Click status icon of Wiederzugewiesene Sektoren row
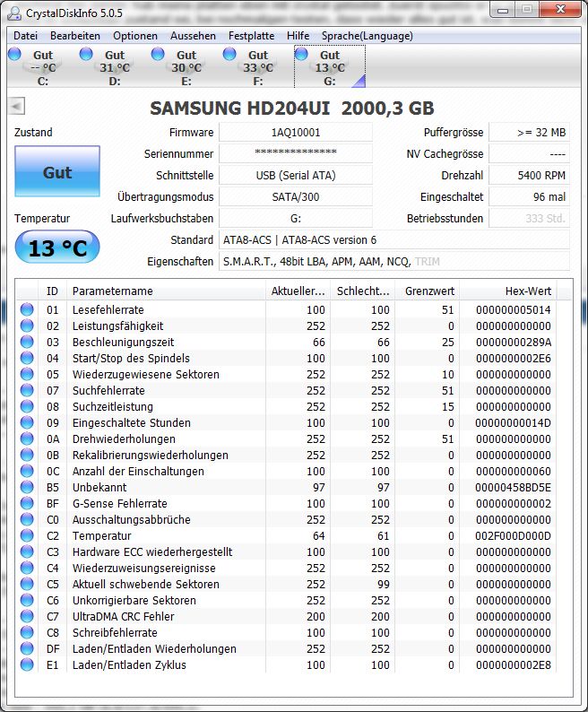This screenshot has height=712, width=588. pyautogui.click(x=27, y=374)
